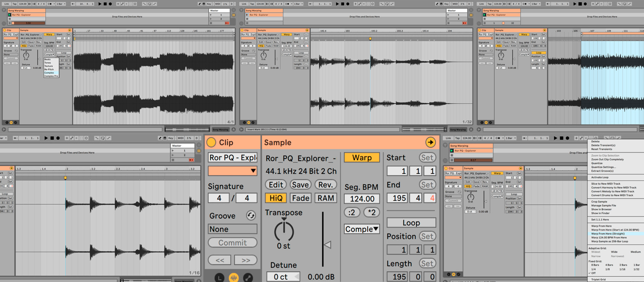Disable HiQ in the enlarged Sample panel
644x282 pixels.
pos(276,198)
